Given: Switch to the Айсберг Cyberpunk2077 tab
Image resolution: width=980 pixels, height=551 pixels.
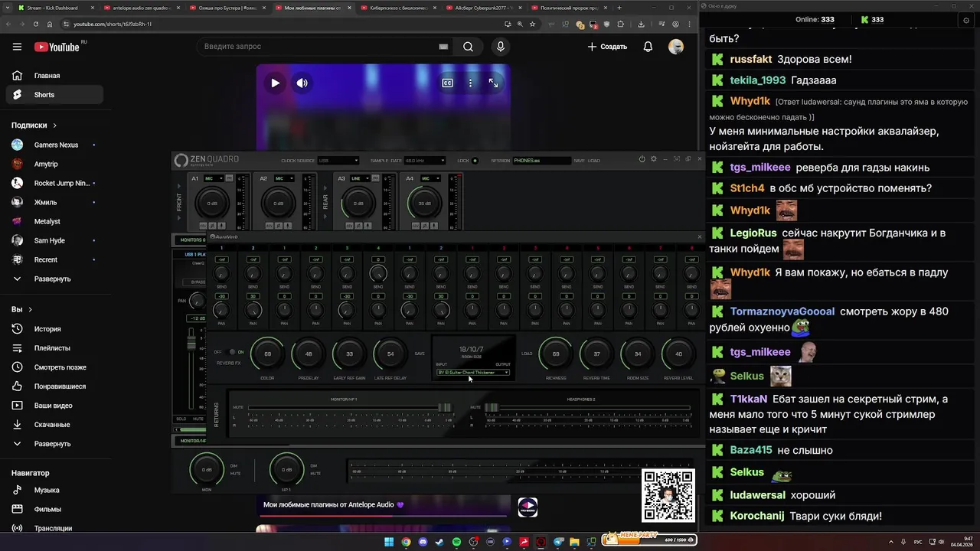Looking at the screenshot, I should [485, 8].
